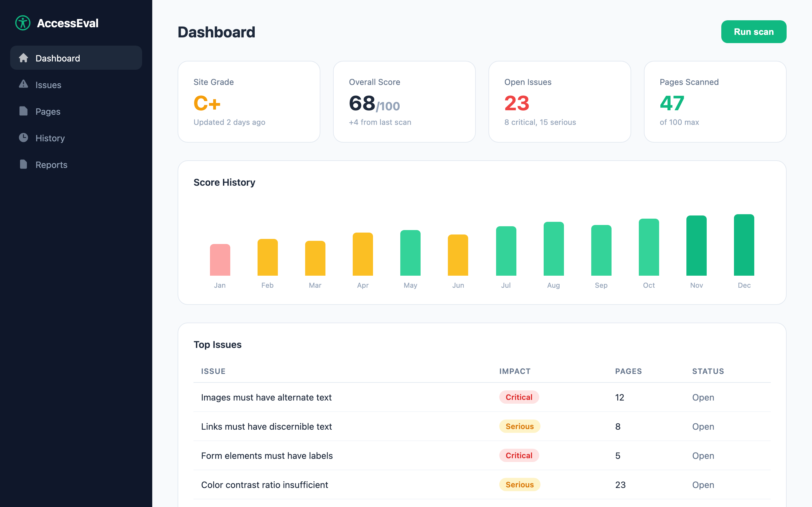Sort by the IMPACT column header

[x=515, y=371]
